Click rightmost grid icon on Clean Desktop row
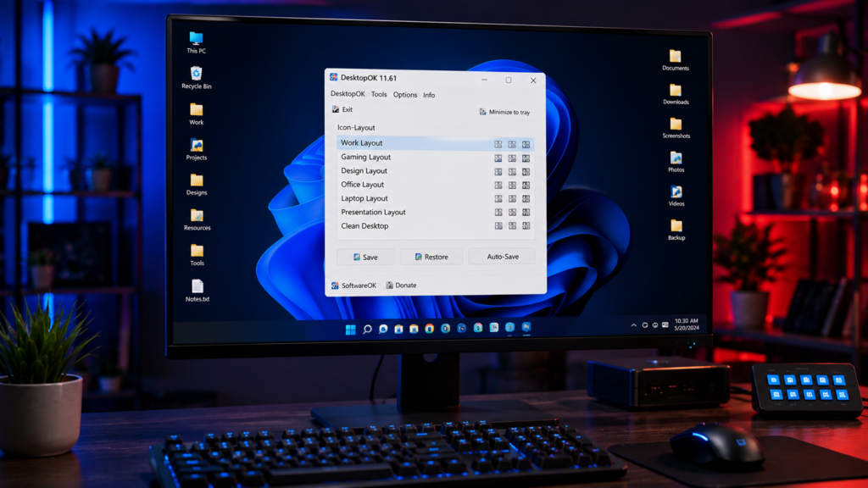This screenshot has height=488, width=868. coord(526,225)
